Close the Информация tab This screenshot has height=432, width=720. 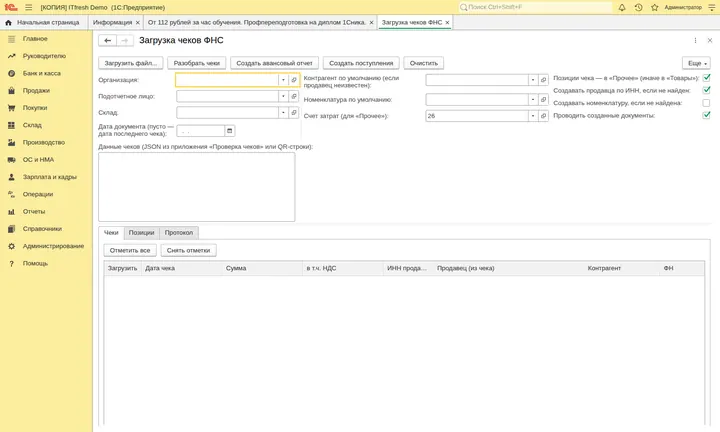(x=137, y=22)
